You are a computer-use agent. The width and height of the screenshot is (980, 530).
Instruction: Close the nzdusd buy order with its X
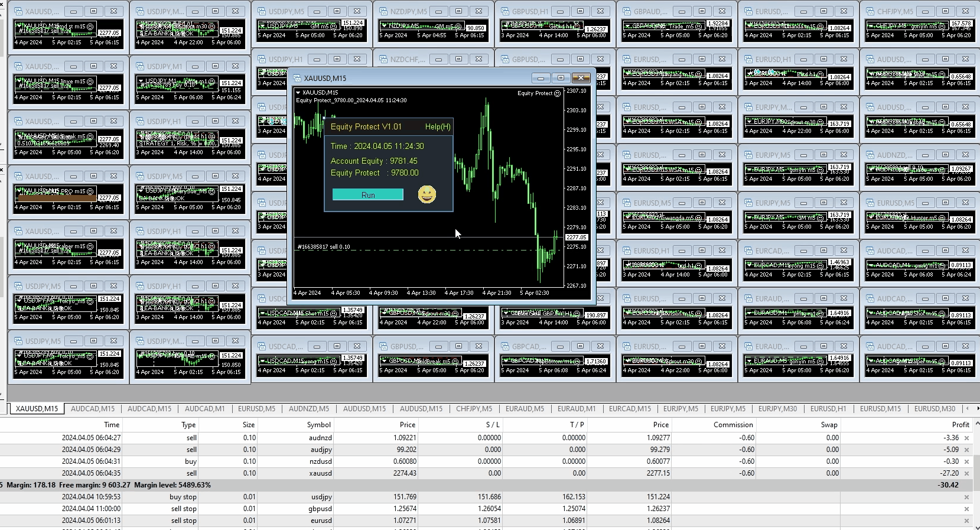(x=966, y=461)
